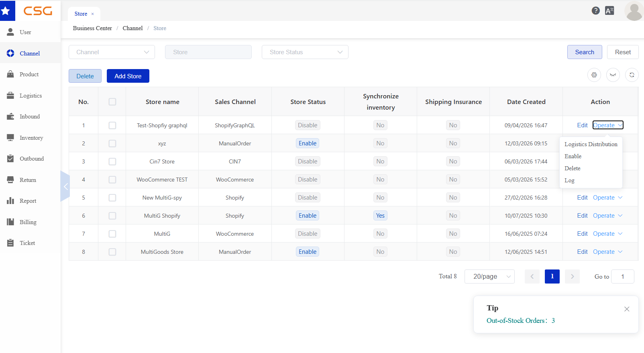644x353 pixels.
Task: Open the user avatar profile
Action: [x=634, y=11]
